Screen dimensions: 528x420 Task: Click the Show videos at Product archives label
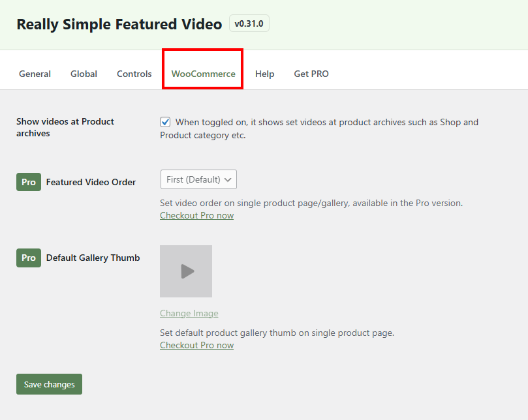[x=65, y=127]
